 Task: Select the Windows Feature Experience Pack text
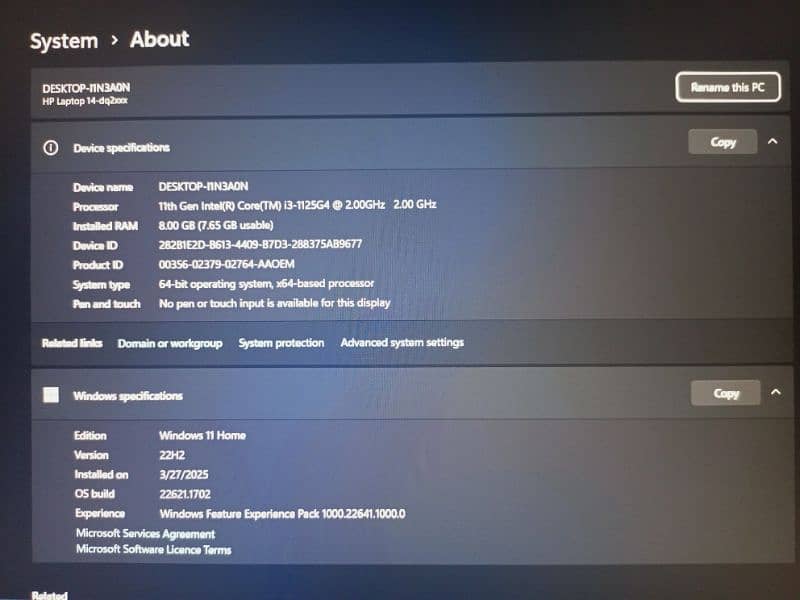click(x=283, y=514)
